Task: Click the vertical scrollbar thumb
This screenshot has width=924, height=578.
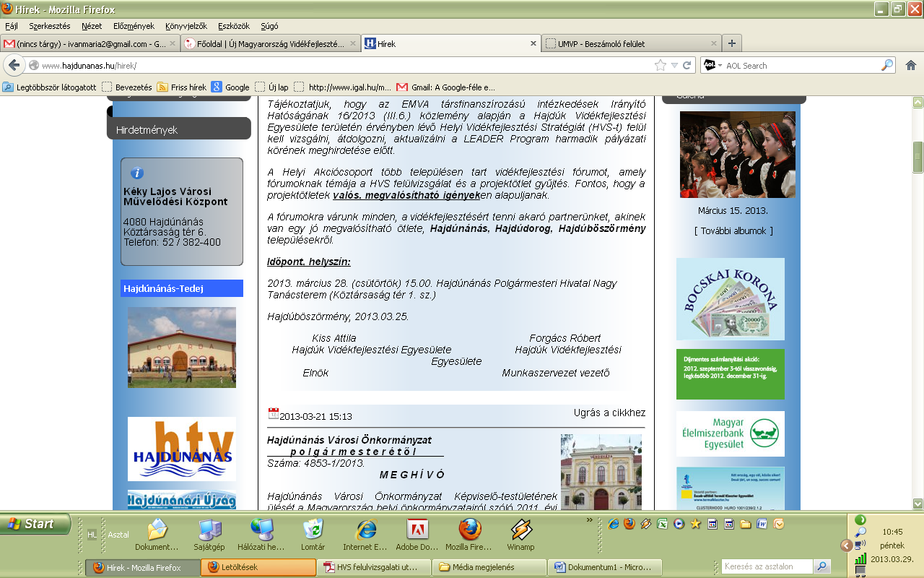Action: [918, 157]
